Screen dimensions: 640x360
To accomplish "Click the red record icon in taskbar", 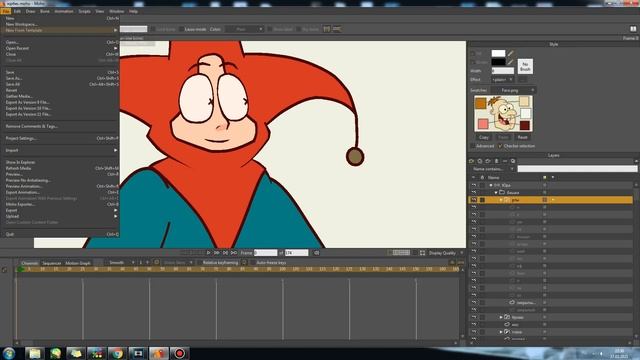I will 180,353.
